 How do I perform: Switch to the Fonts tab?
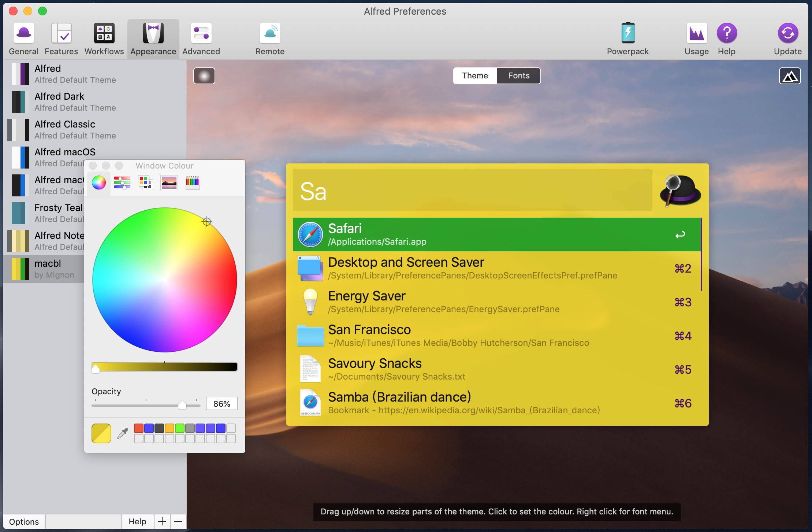(519, 76)
